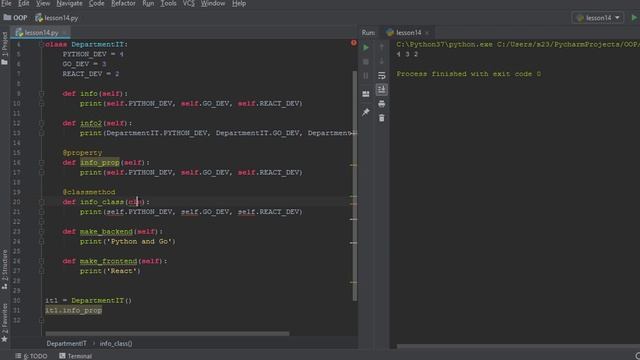Open the Refactor menu
Screen dimensions: 640x360
coord(123,3)
